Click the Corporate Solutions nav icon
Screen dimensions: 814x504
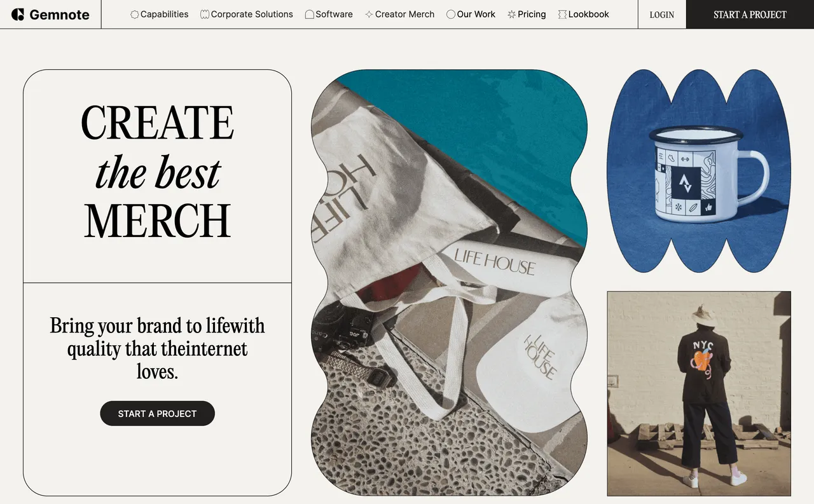click(x=205, y=14)
